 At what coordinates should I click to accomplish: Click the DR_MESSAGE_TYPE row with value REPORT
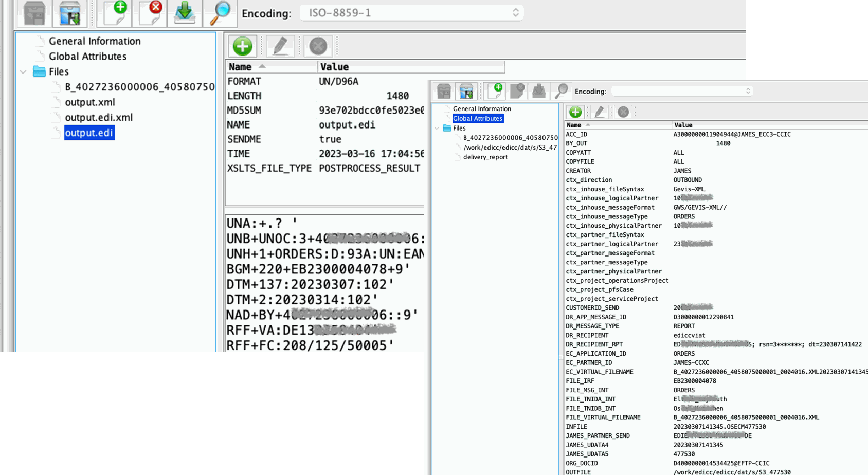716,326
